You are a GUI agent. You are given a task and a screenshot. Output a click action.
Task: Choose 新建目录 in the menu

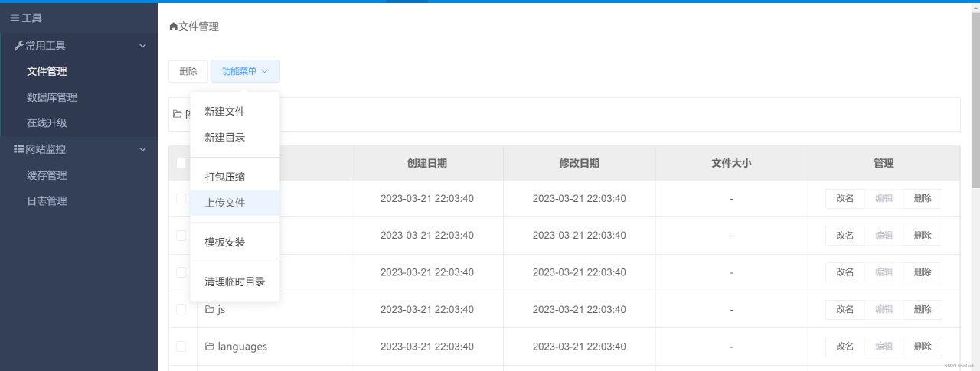[224, 138]
